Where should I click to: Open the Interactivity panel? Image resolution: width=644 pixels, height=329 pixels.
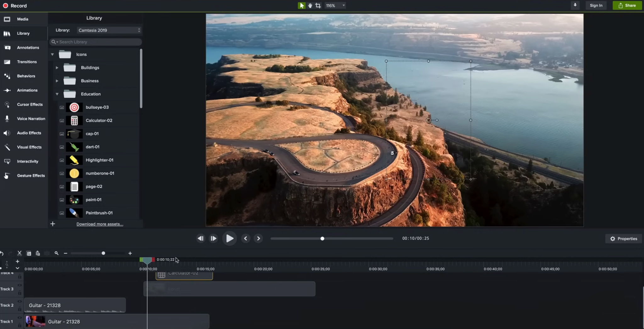(28, 161)
